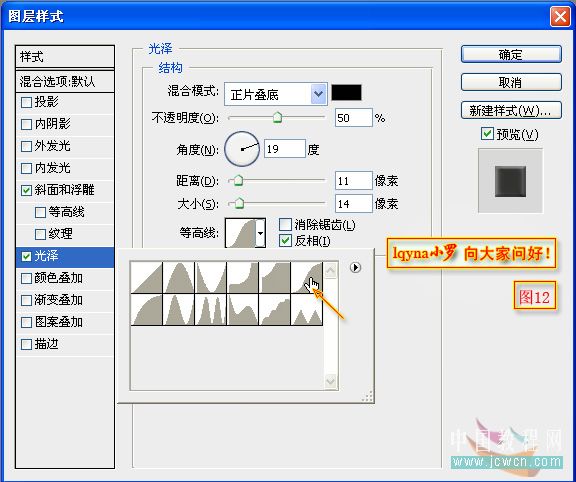Screen dimensions: 576x482
Task: Choose the Cove-Deep contour preset
Action: (242, 277)
